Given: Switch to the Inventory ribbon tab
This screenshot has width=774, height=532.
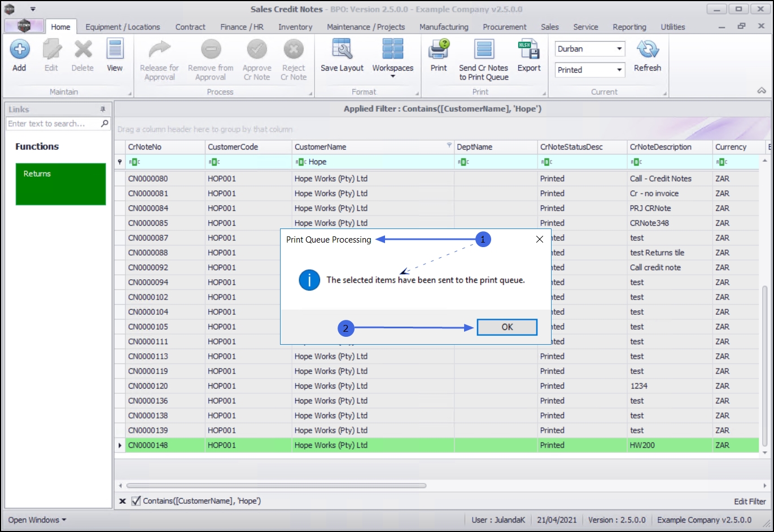Looking at the screenshot, I should (x=295, y=27).
